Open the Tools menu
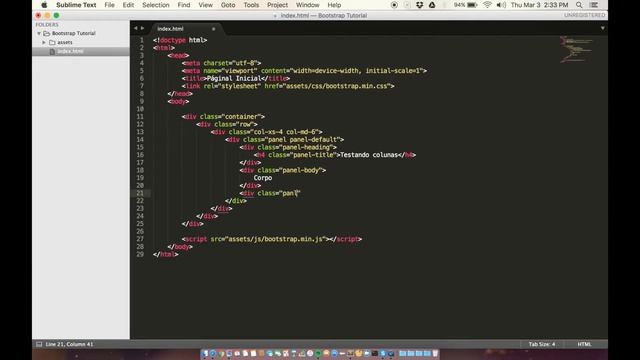The image size is (640, 360). (x=251, y=5)
